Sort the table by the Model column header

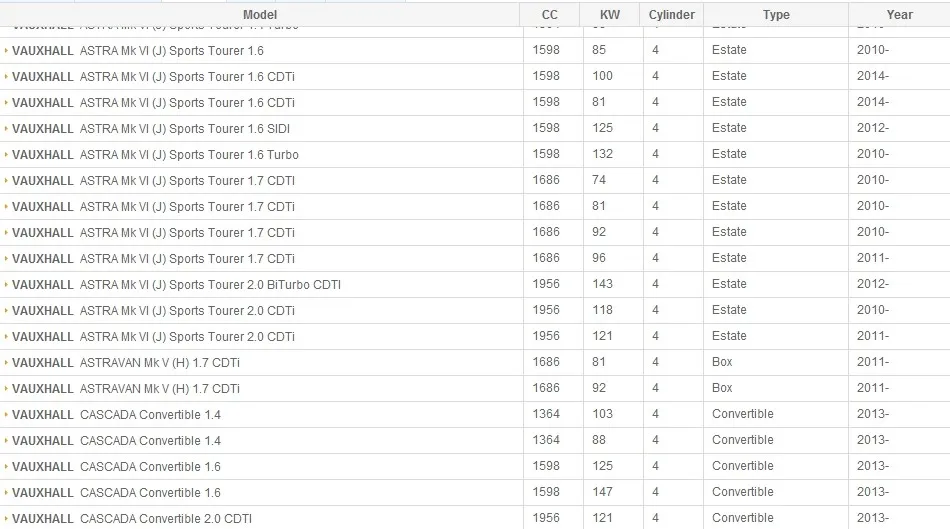[260, 15]
